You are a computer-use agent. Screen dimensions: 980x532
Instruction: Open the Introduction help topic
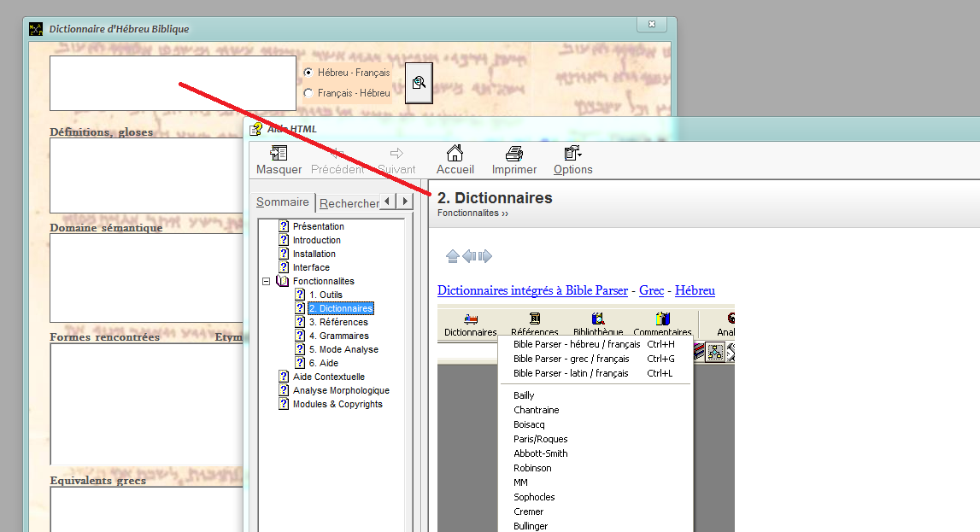pos(317,241)
